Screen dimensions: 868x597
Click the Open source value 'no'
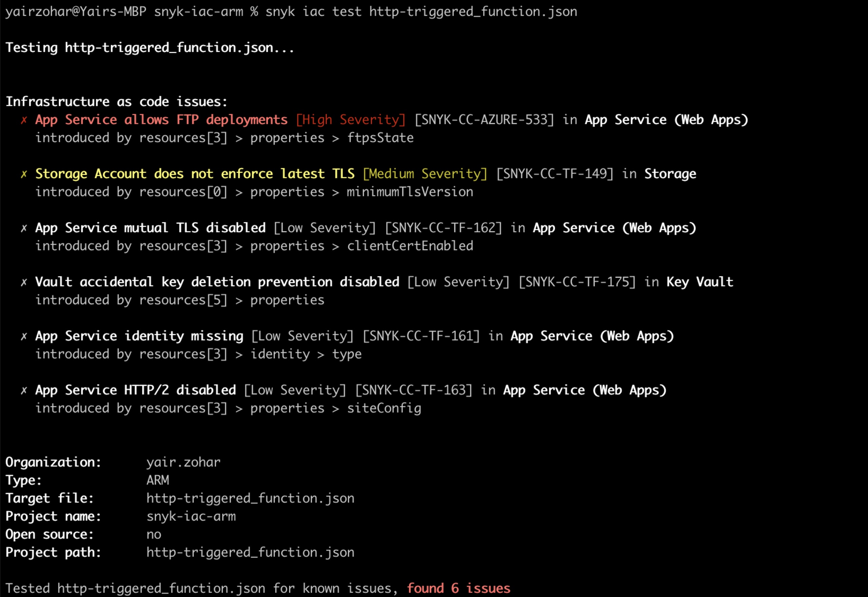click(154, 535)
